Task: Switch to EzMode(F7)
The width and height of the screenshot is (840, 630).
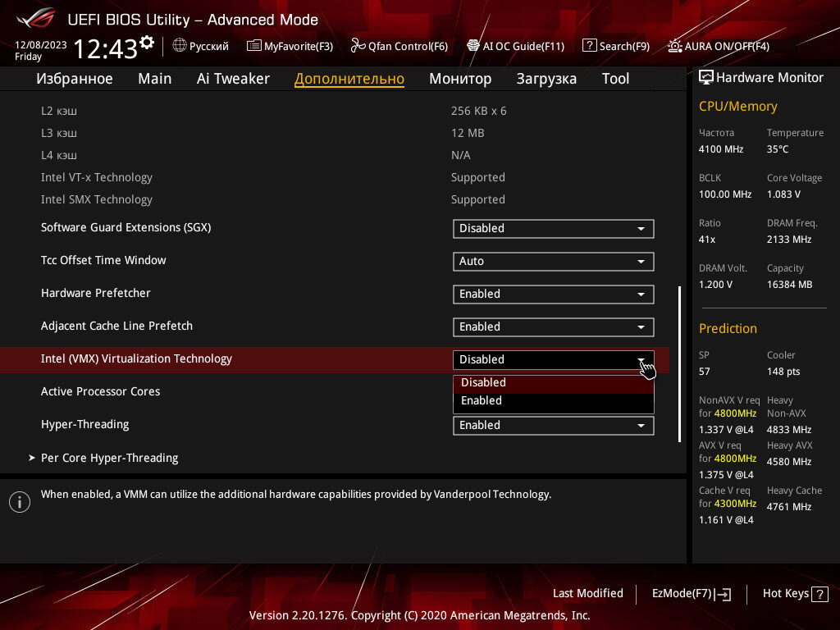Action: [691, 594]
